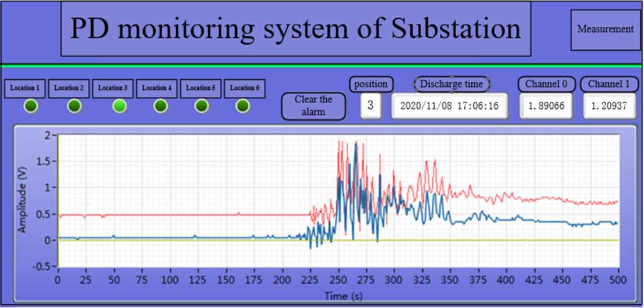Toggle the Location 6 indicator LED
The width and height of the screenshot is (644, 308).
coord(243,106)
